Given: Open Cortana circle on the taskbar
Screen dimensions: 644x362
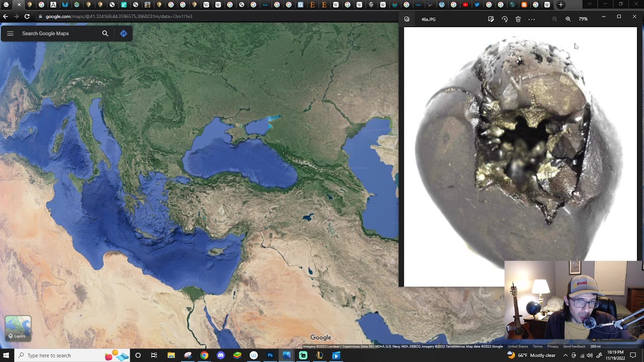Looking at the screenshot, I should [x=138, y=355].
